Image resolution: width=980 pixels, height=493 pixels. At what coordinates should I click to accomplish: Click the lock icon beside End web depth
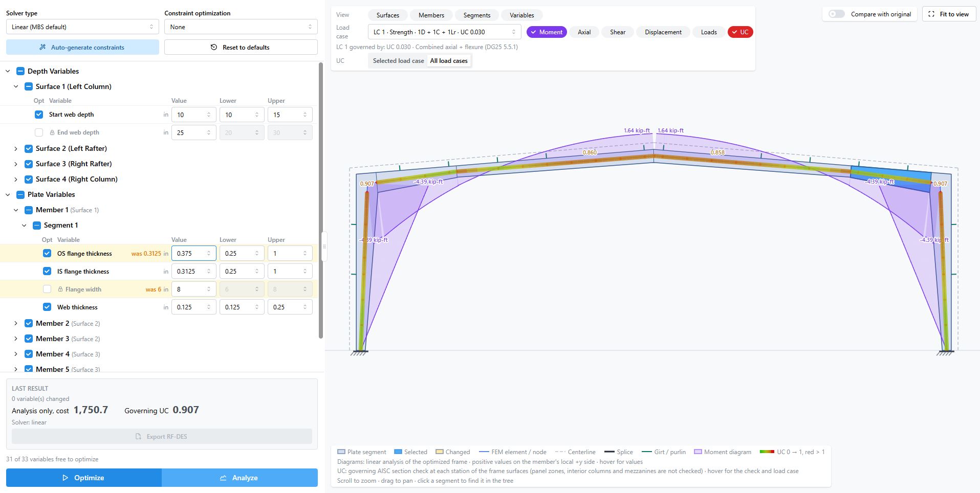tap(52, 132)
